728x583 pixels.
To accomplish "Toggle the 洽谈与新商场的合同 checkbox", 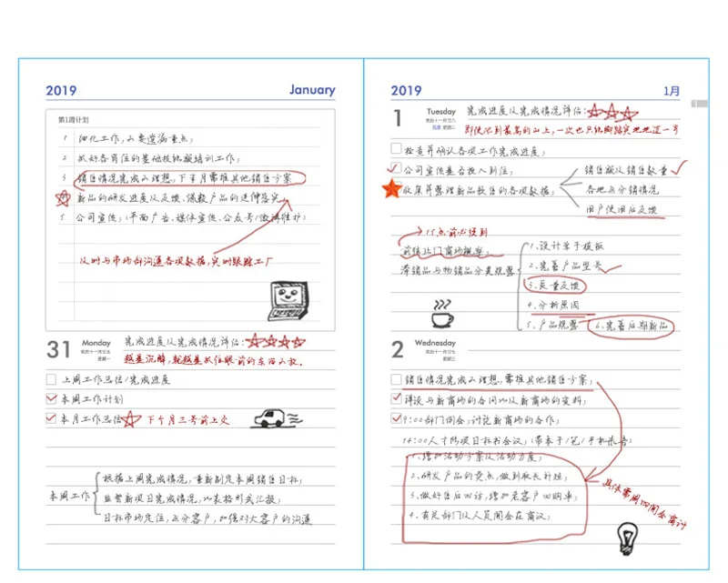I will point(396,398).
